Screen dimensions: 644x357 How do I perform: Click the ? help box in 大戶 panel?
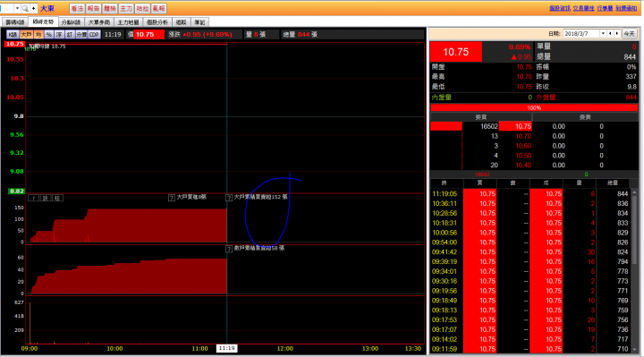pyautogui.click(x=34, y=198)
